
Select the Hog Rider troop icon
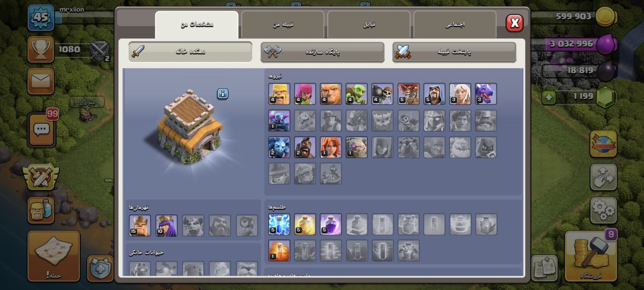(x=305, y=147)
